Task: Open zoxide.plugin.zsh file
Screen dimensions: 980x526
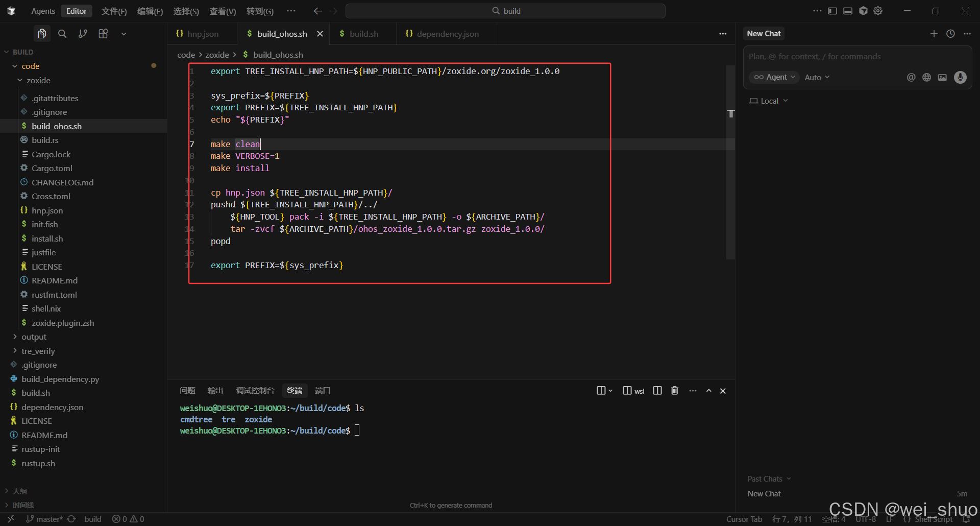Action: 63,323
